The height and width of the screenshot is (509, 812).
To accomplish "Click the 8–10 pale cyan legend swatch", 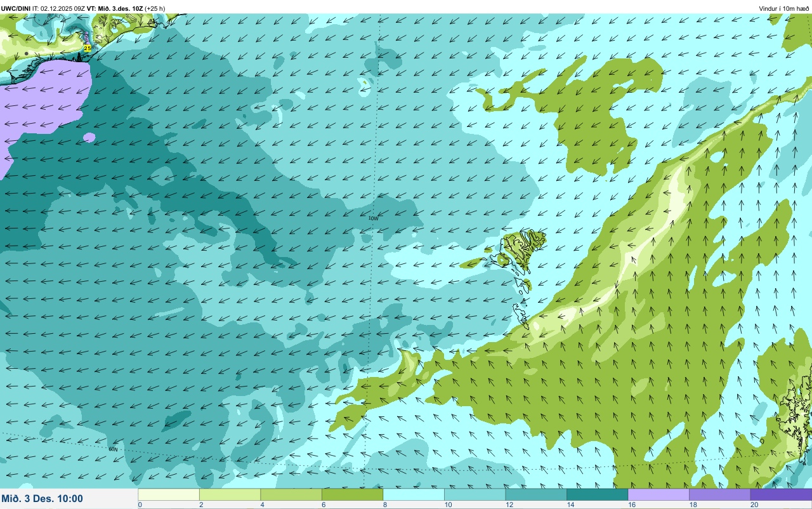I will point(414,494).
